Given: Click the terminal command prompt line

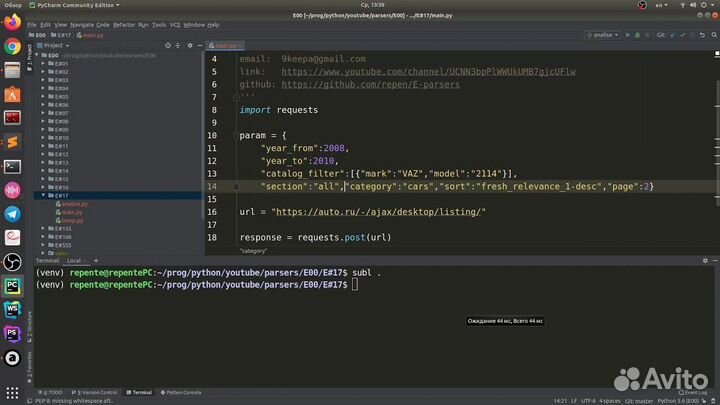Looking at the screenshot, I should (355, 285).
